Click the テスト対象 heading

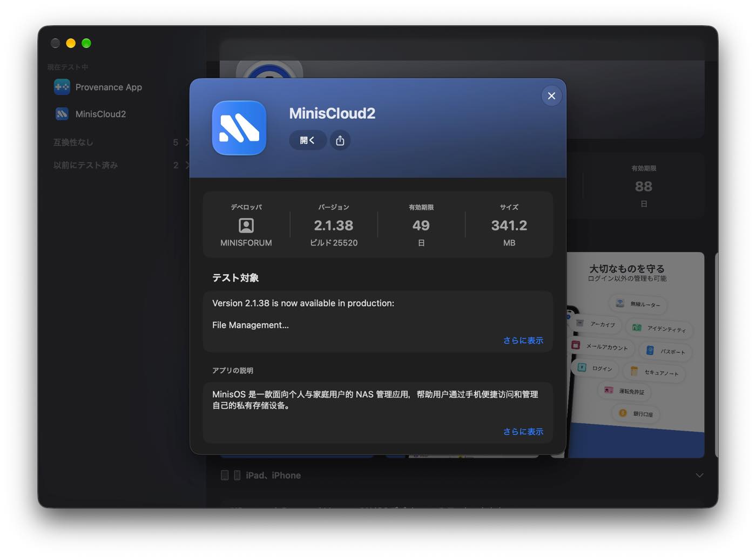235,278
